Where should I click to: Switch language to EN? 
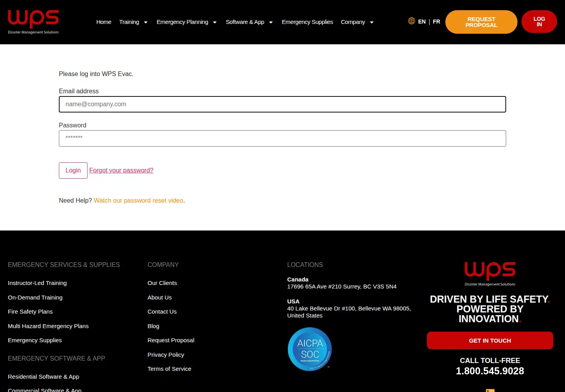[x=422, y=22]
